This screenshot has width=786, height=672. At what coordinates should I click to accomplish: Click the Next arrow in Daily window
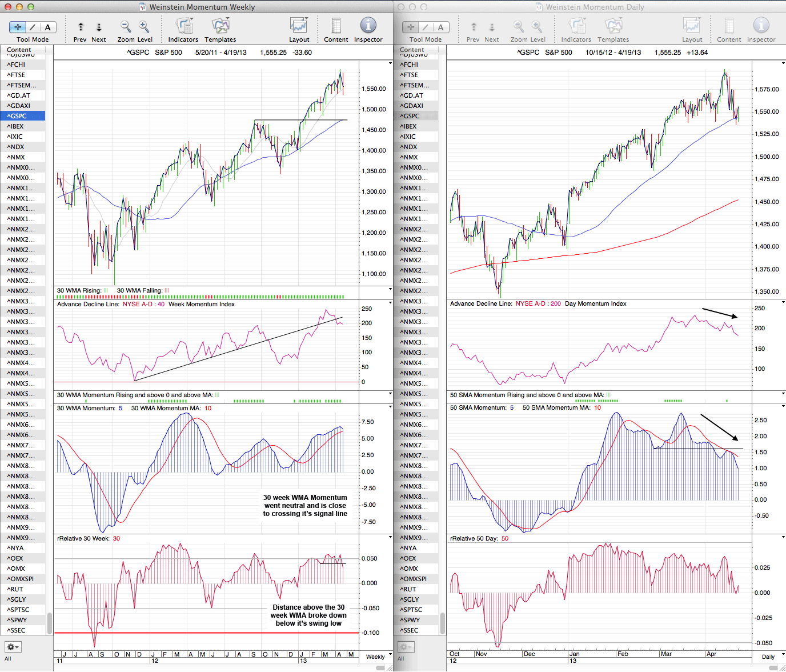point(492,27)
